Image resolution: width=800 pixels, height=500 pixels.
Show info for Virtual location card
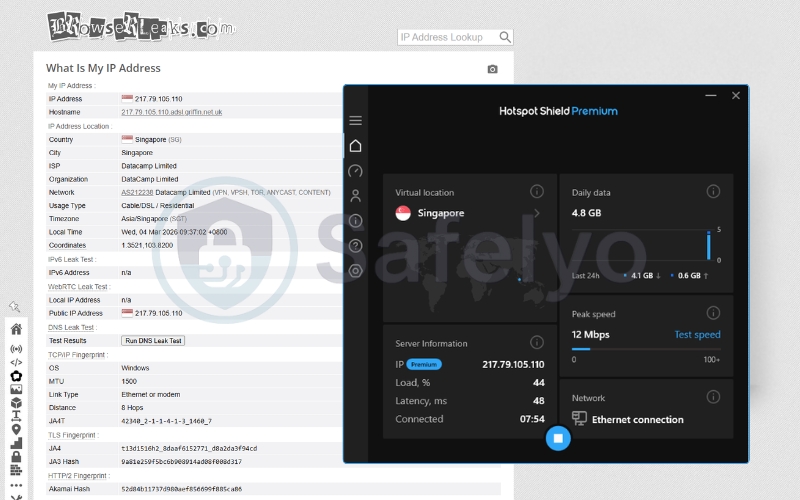point(537,191)
